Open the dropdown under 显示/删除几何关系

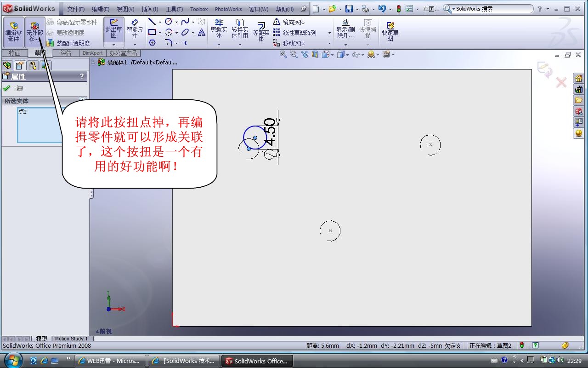click(x=345, y=45)
